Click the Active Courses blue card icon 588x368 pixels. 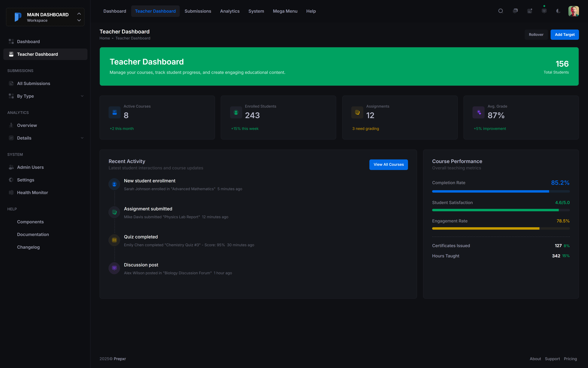coord(114,112)
